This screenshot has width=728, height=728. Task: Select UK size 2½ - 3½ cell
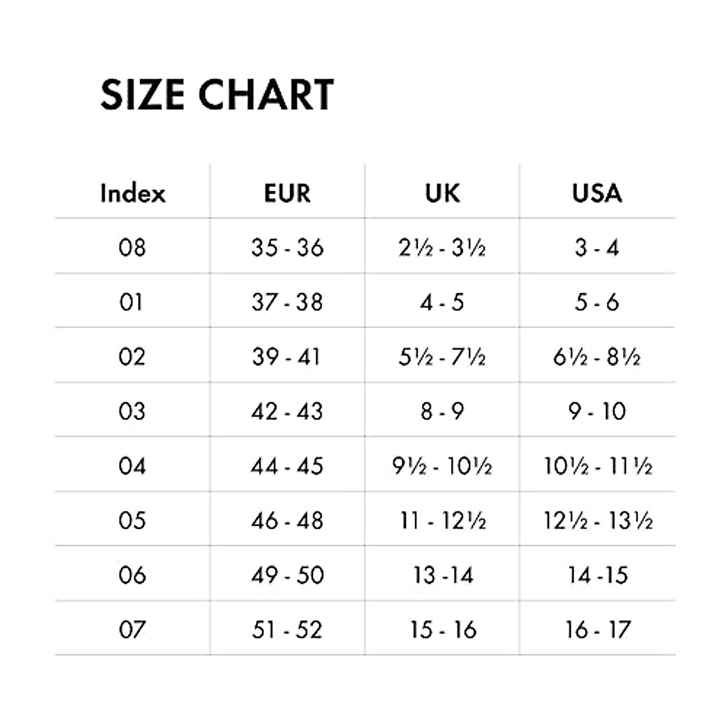click(x=442, y=248)
